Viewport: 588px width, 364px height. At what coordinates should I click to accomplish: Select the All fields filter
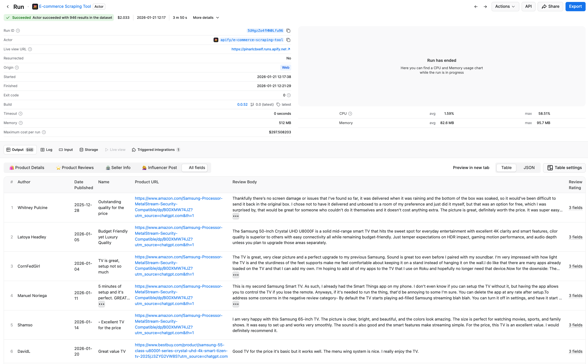(195, 168)
